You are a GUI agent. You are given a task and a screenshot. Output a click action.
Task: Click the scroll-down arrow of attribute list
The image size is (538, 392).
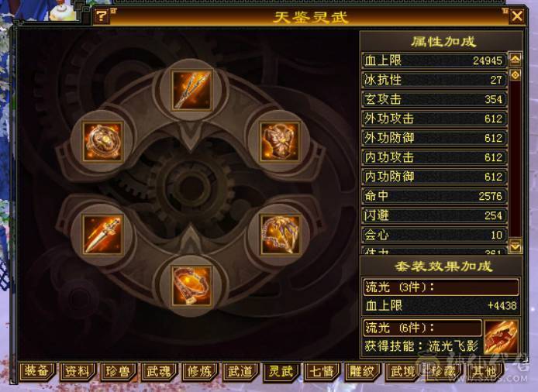515,246
